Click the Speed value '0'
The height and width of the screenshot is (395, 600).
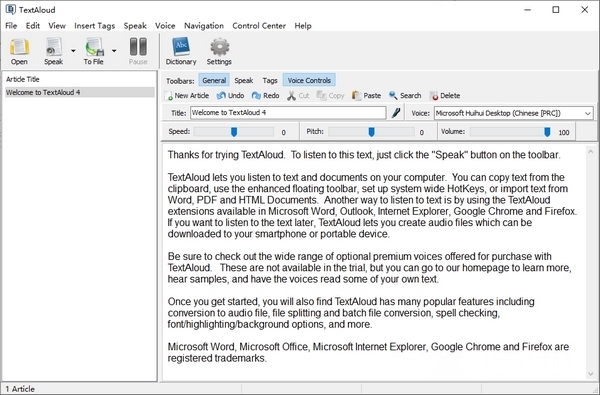pos(284,132)
